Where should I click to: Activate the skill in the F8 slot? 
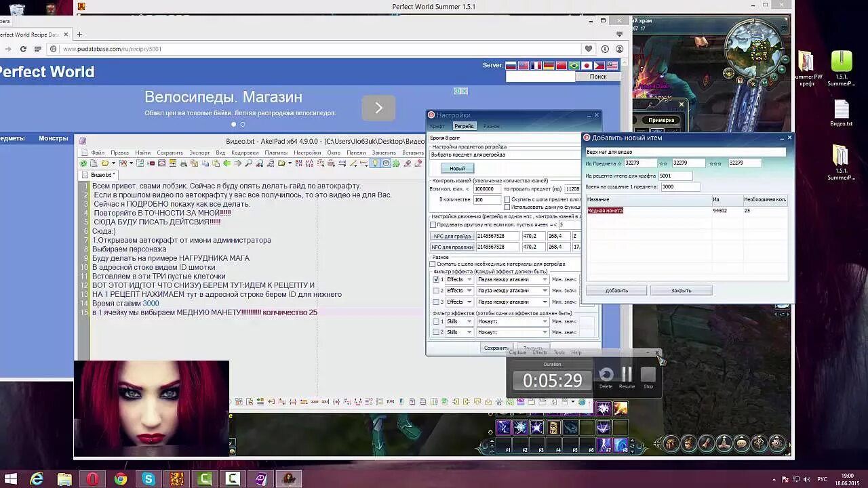pyautogui.click(x=621, y=445)
